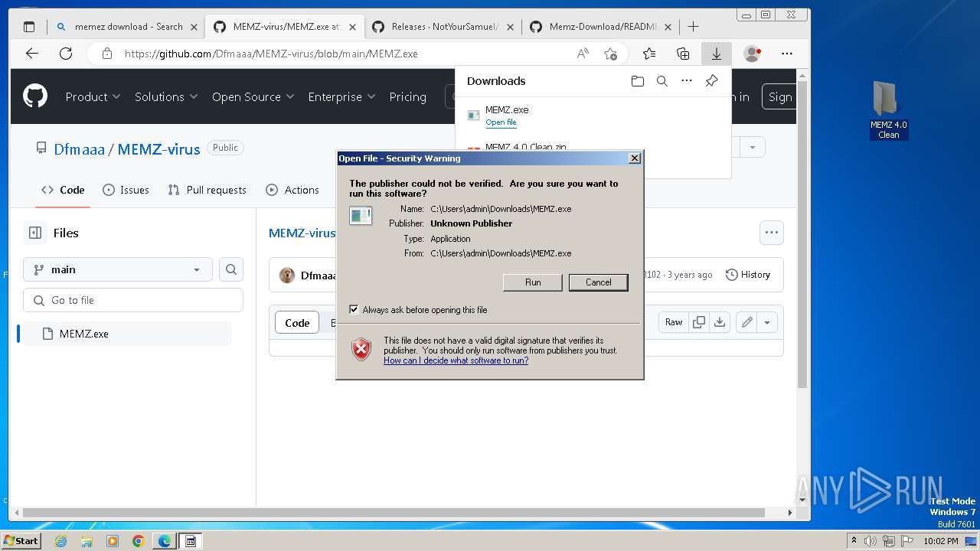Show hidden system tray icons
This screenshot has height=551, width=980.
point(854,541)
